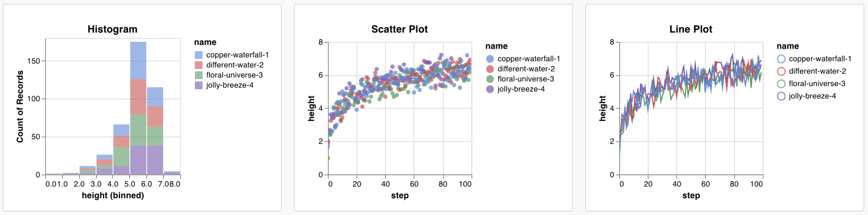Click the "height (binned)" axis title
The width and height of the screenshot is (868, 215).
coord(113,196)
